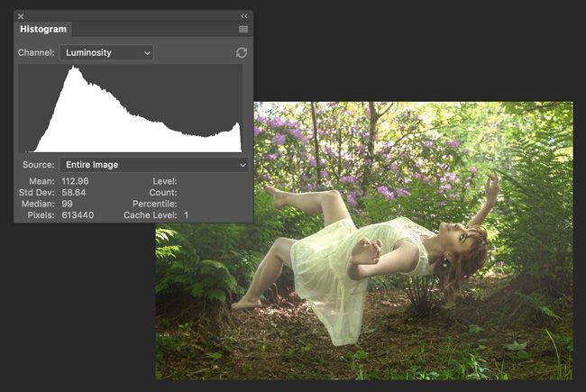Screen dimensions: 586x392
Task: Click the tallest peak in the histogram graph
Action: click(x=74, y=68)
